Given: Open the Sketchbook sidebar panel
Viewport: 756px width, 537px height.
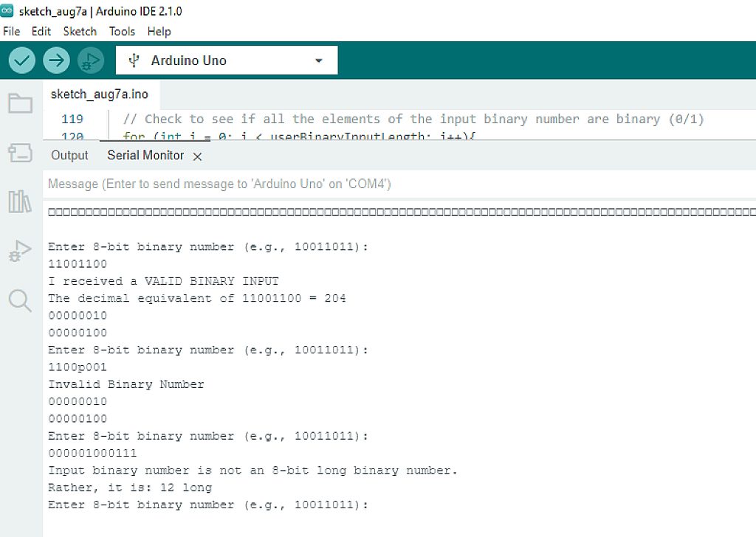Looking at the screenshot, I should [x=20, y=103].
